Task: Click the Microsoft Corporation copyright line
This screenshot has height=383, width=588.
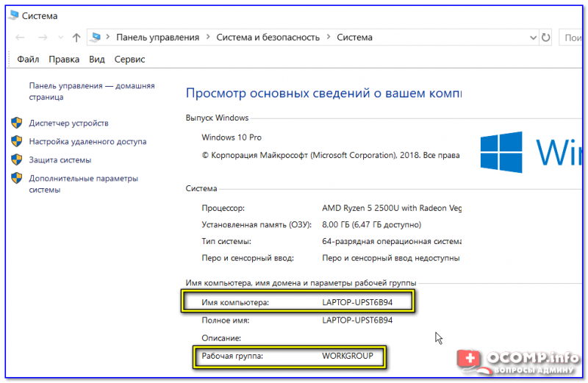Action: (331, 155)
